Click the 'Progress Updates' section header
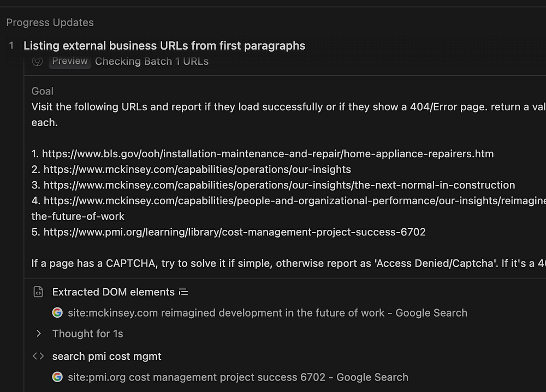 tap(50, 22)
